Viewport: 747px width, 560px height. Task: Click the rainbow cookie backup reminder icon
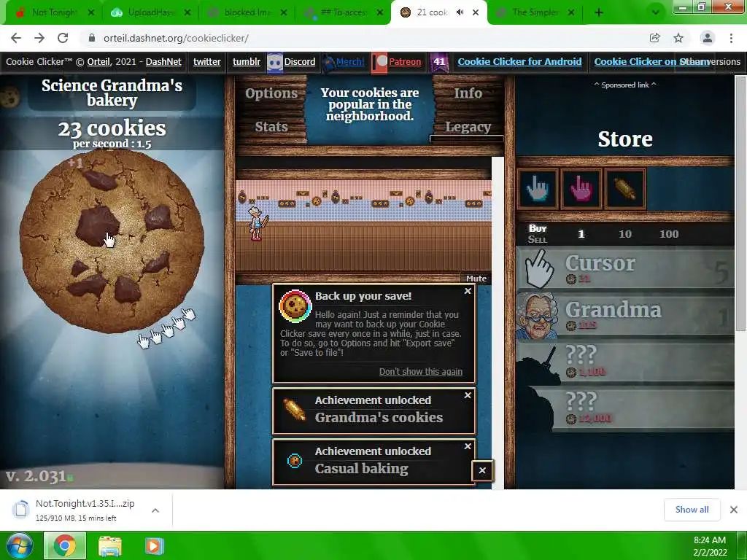(295, 306)
